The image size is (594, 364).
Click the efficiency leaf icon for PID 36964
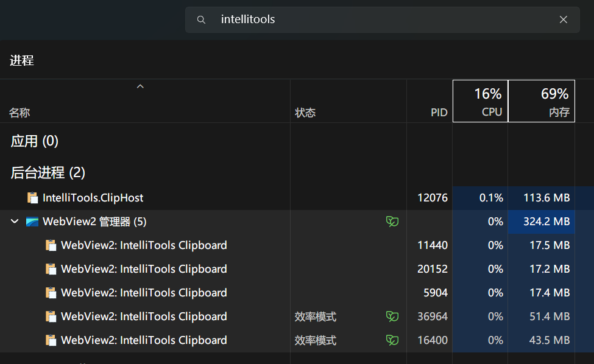coord(392,317)
